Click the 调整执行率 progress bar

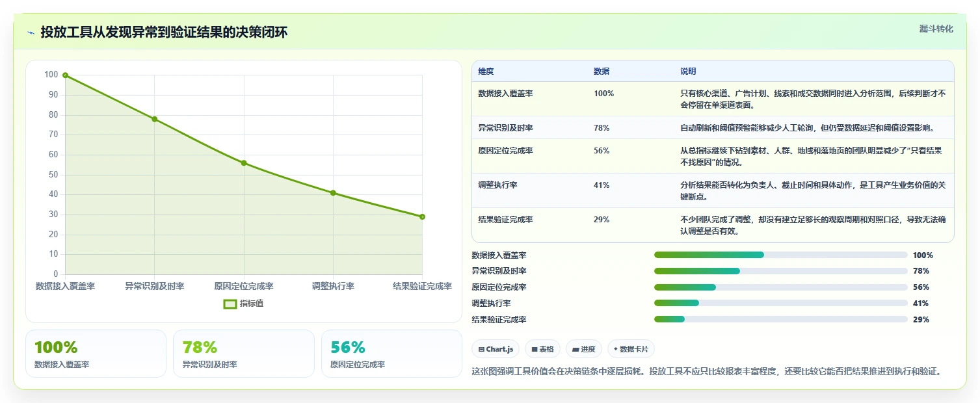pos(780,303)
